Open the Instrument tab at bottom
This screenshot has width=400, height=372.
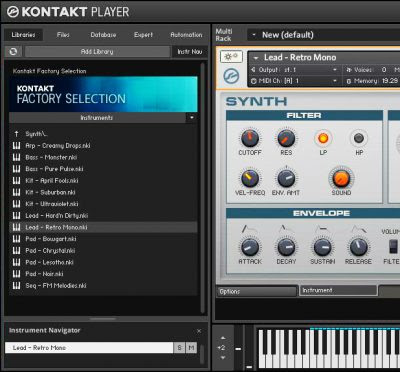pyautogui.click(x=338, y=290)
